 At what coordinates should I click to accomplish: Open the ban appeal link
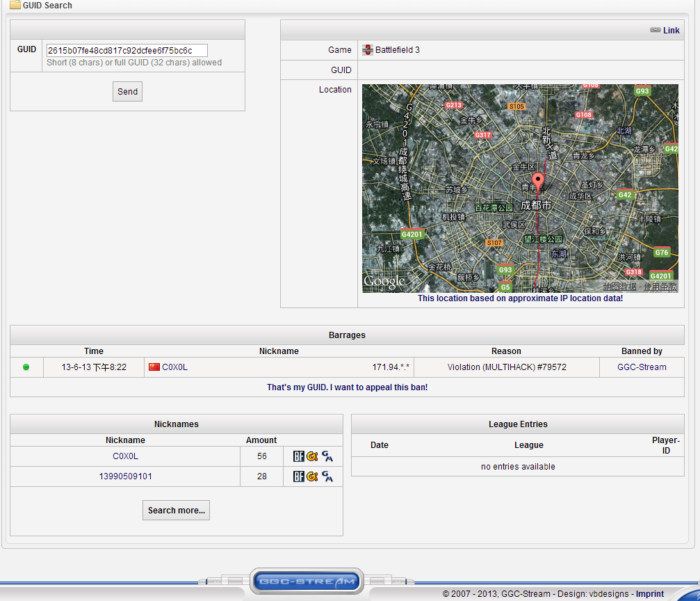347,387
